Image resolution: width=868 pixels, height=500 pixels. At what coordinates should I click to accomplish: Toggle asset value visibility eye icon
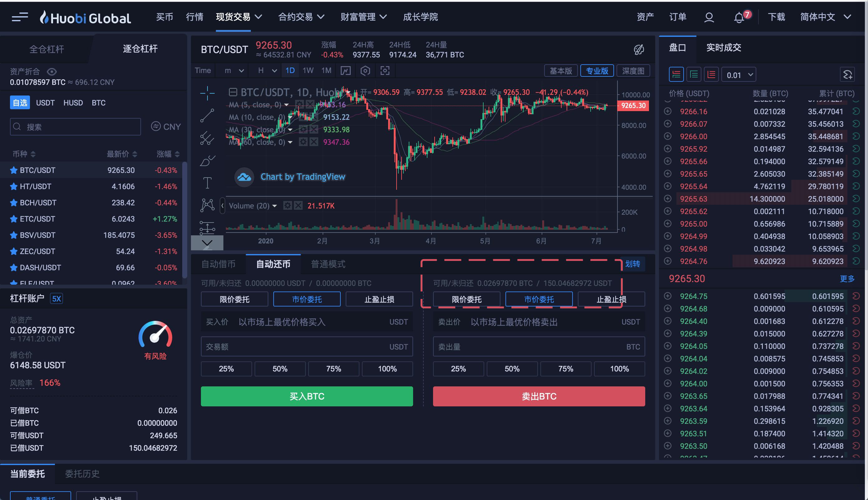[x=51, y=71]
